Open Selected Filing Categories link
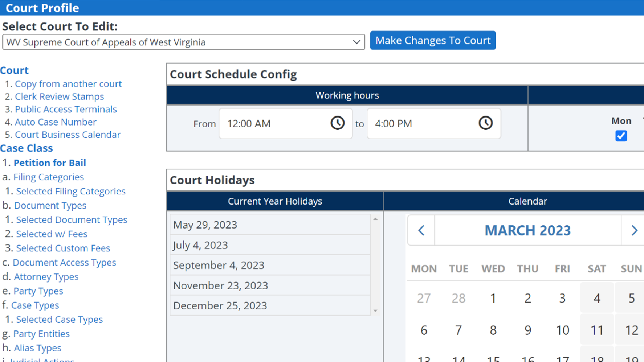 coord(71,191)
